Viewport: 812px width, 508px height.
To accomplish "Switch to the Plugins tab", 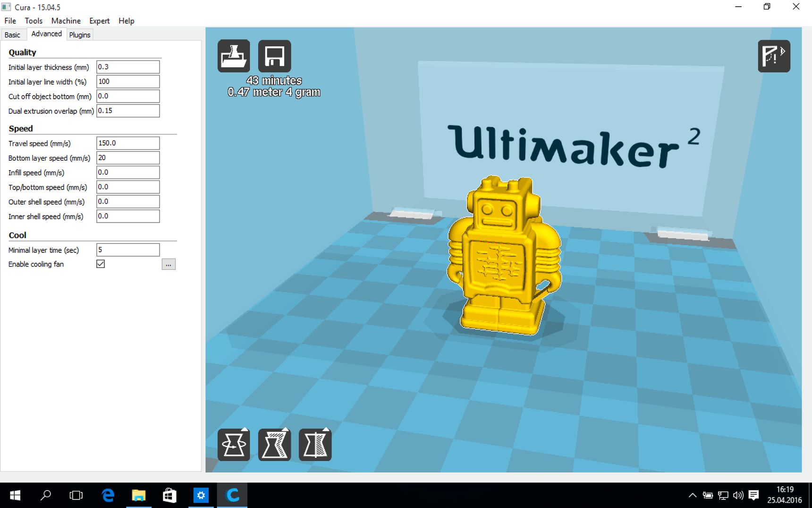I will click(x=79, y=34).
